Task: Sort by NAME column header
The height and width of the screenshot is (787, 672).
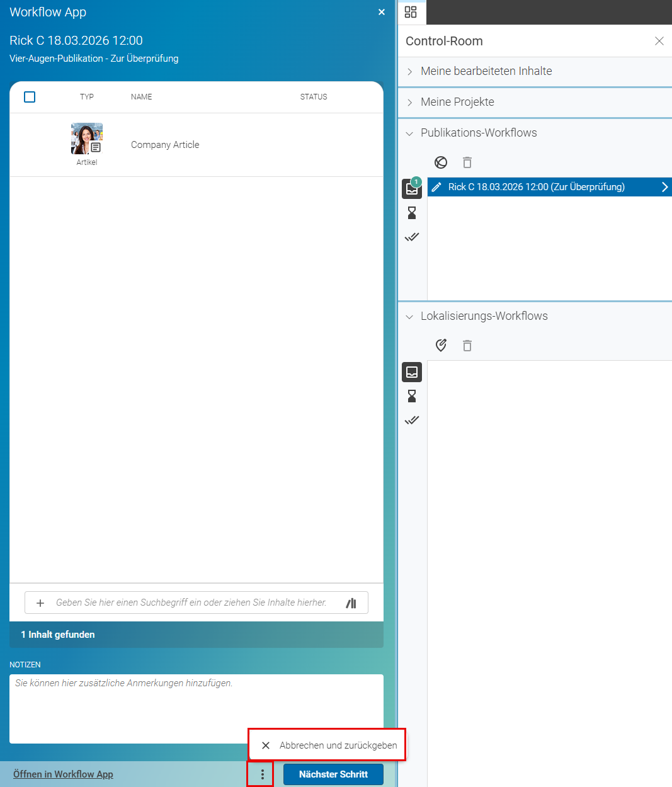Action: (x=142, y=97)
